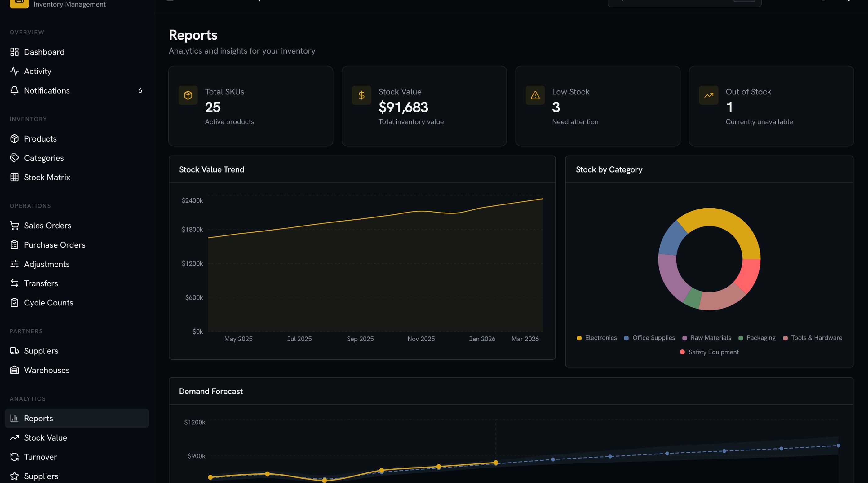Click the "$900k" Demand Forecast axis label
Viewport: 868px width, 483px height.
(x=196, y=456)
